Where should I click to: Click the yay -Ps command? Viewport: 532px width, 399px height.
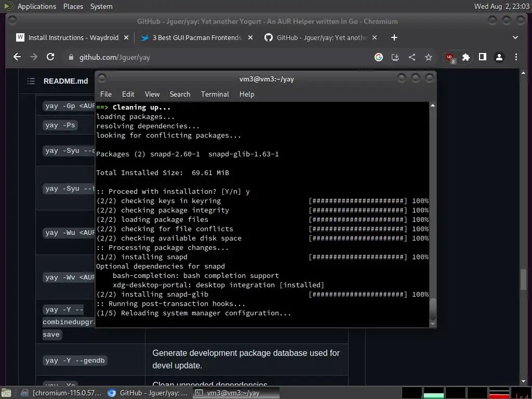pos(60,125)
